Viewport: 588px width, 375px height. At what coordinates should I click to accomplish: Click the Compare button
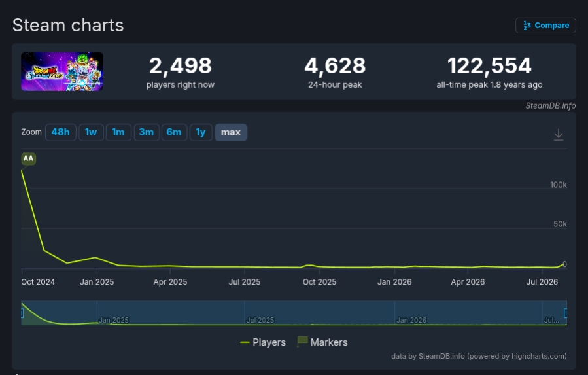click(545, 26)
